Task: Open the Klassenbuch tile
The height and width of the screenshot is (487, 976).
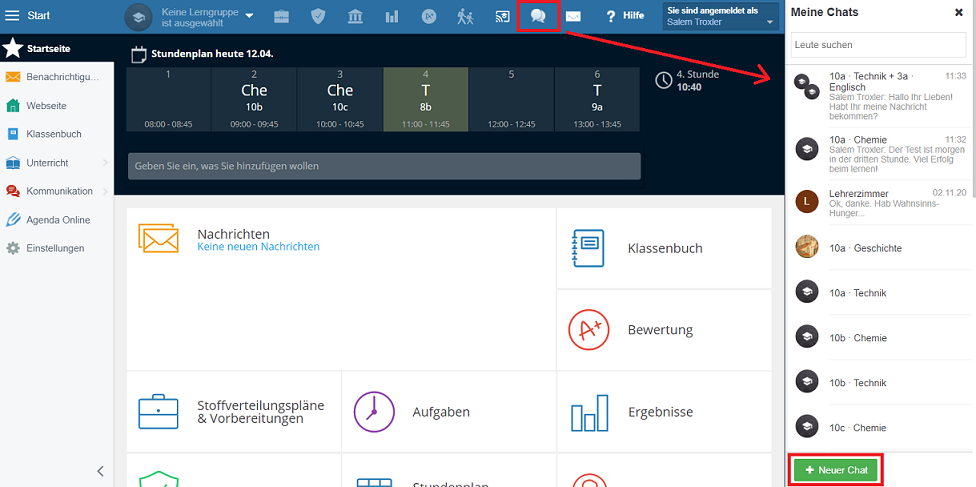Action: pyautogui.click(x=664, y=248)
